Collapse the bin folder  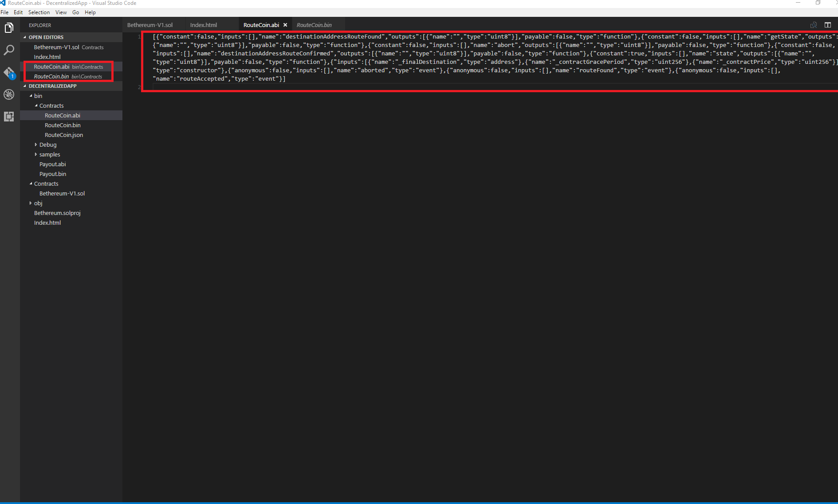[x=31, y=96]
